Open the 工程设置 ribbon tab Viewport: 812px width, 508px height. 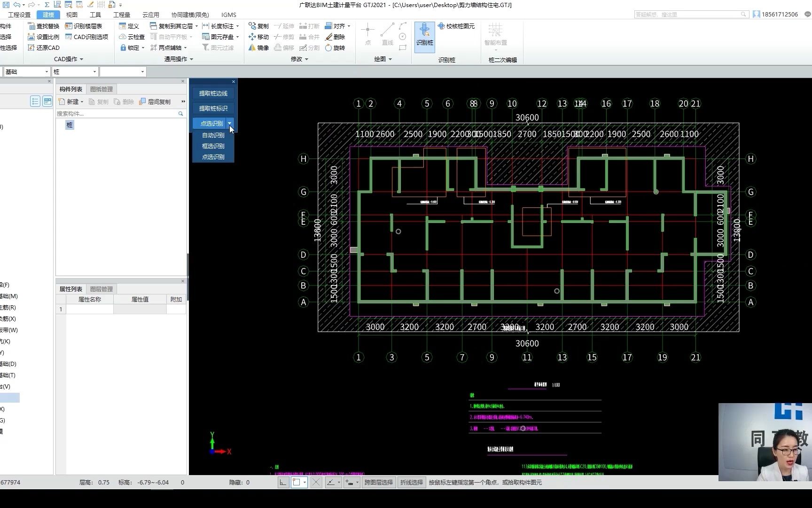click(19, 15)
